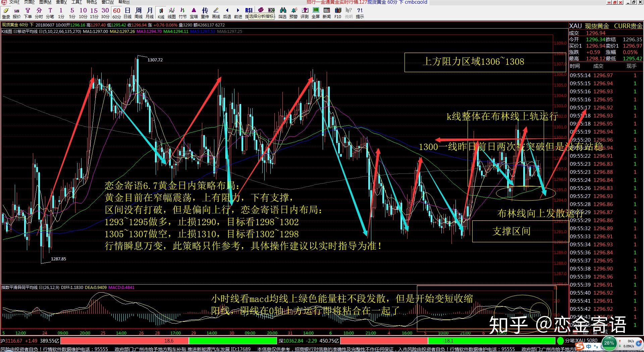This screenshot has height=352, width=644.
Task: Click the XAU symbol code in quote panel
Action: click(x=576, y=26)
